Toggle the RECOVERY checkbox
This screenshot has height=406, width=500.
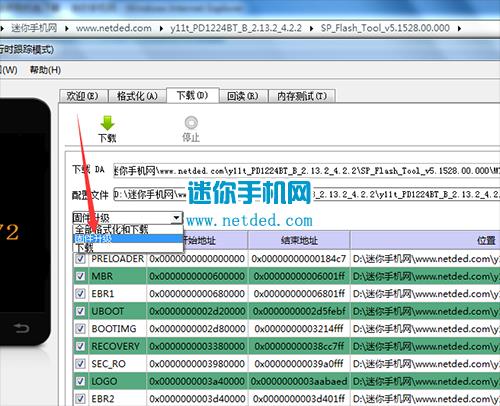pyautogui.click(x=80, y=346)
